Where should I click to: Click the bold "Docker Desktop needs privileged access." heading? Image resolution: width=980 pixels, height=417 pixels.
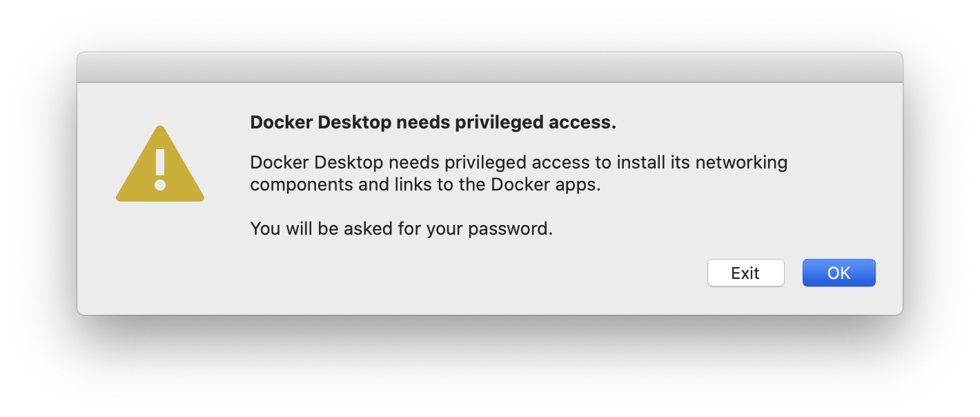pos(433,123)
